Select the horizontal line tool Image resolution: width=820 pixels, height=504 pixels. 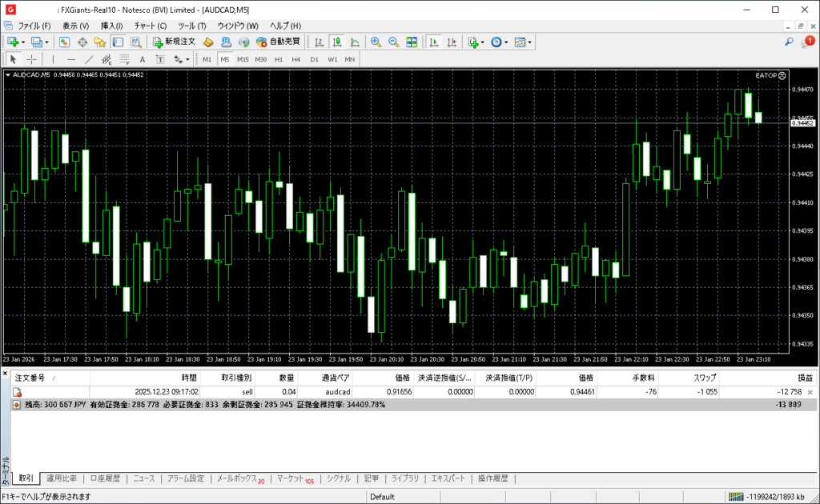[x=71, y=59]
